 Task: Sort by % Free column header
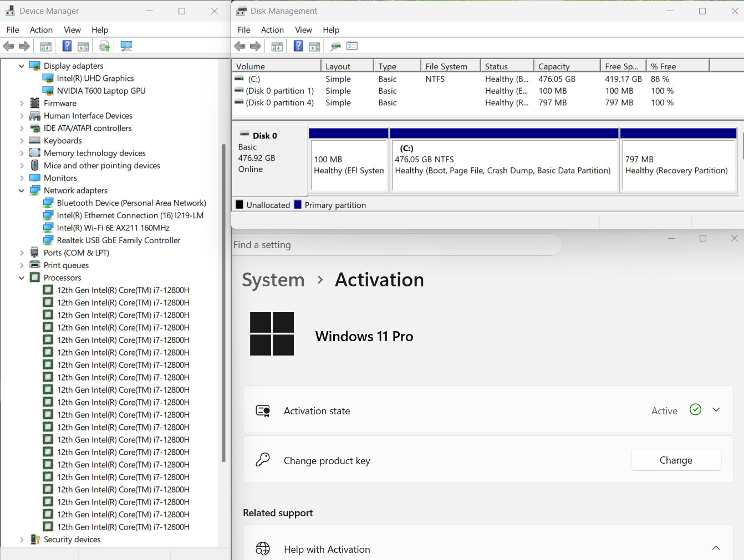click(x=677, y=66)
